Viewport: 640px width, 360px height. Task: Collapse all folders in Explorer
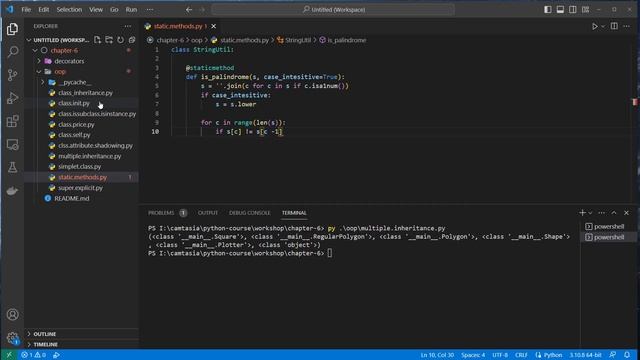click(x=132, y=40)
